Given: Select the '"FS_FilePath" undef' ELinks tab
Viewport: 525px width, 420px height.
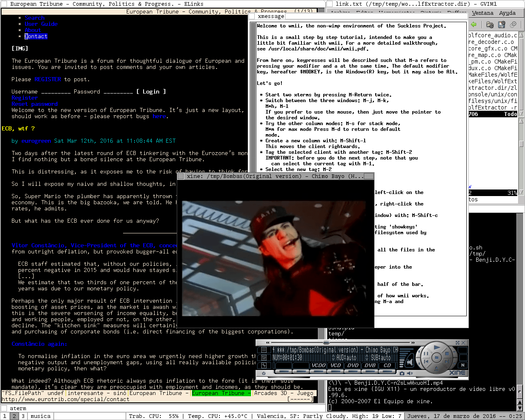Looking at the screenshot, I should point(34,393).
